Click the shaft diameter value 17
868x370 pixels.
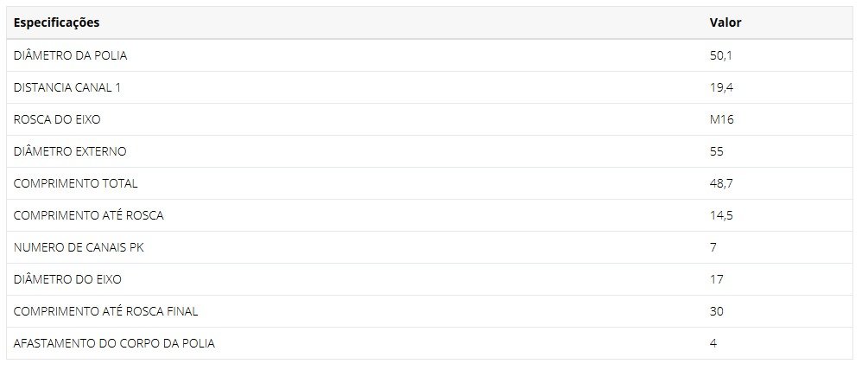pyautogui.click(x=716, y=280)
